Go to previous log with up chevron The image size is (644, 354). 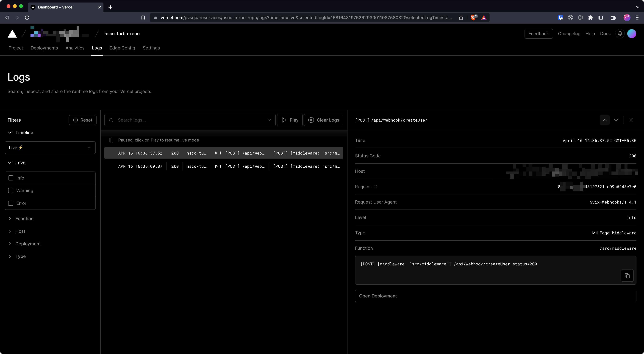[x=605, y=120]
